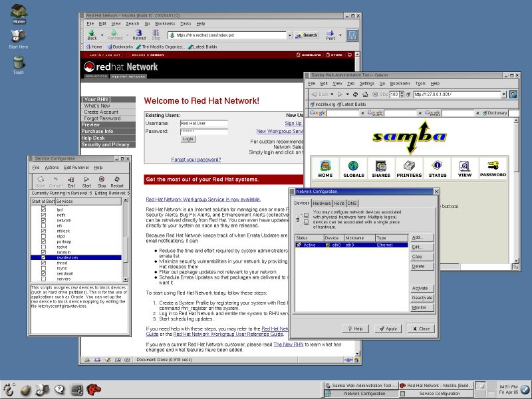The height and width of the screenshot is (399, 532).
Task: Switch to the Hardware tab in Network Configuration
Action: [322, 203]
